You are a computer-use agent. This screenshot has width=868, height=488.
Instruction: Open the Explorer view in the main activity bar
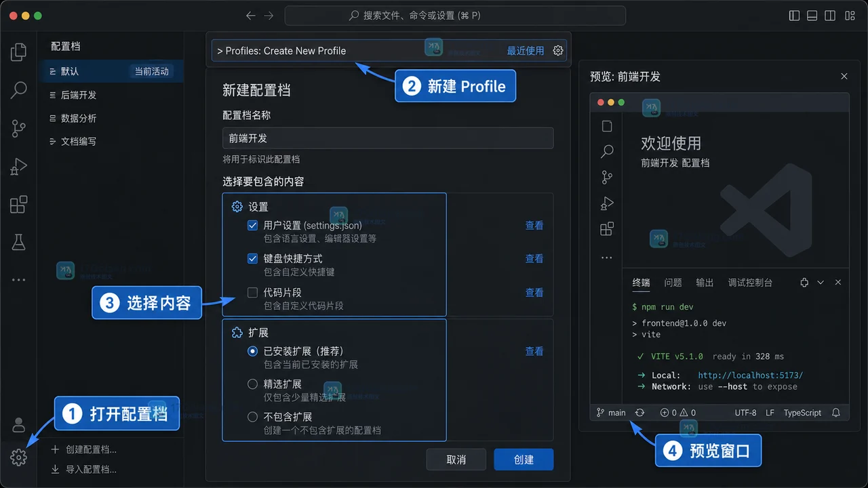coord(19,52)
